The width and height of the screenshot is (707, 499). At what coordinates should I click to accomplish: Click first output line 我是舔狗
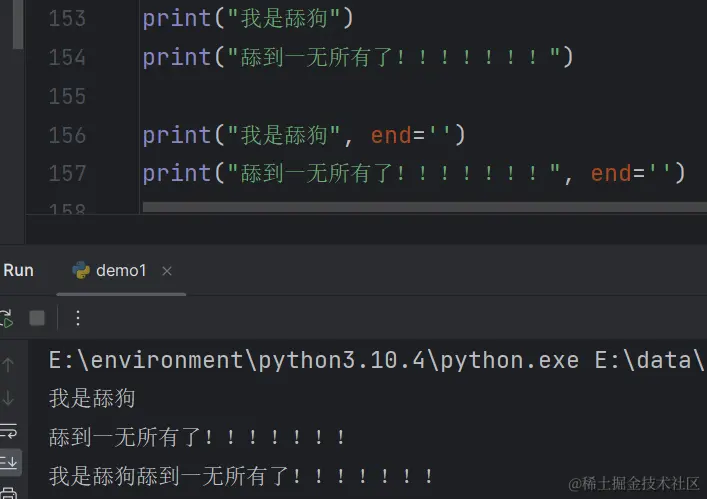92,398
